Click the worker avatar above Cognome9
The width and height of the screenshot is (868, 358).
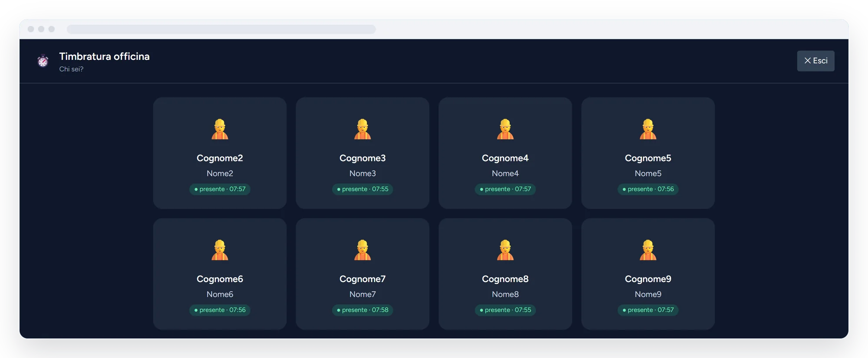pyautogui.click(x=648, y=250)
